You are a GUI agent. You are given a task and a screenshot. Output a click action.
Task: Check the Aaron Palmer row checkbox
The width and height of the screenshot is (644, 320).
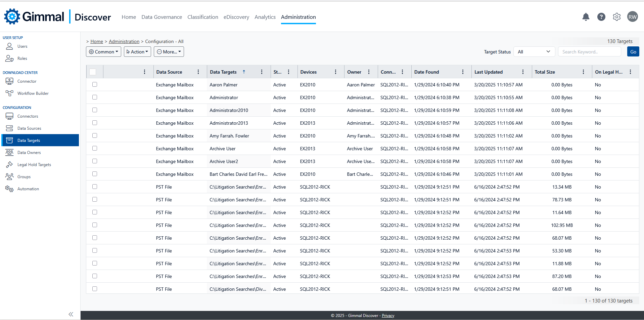pos(95,85)
